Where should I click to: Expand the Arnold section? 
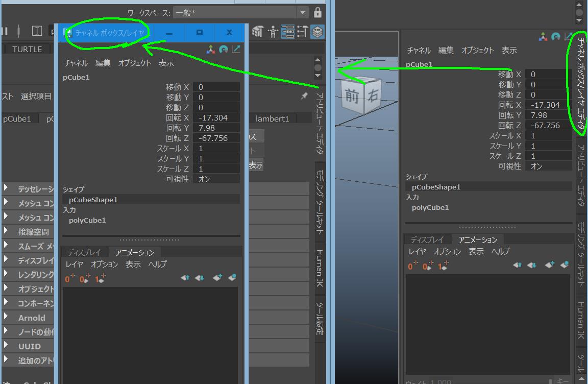[6, 316]
